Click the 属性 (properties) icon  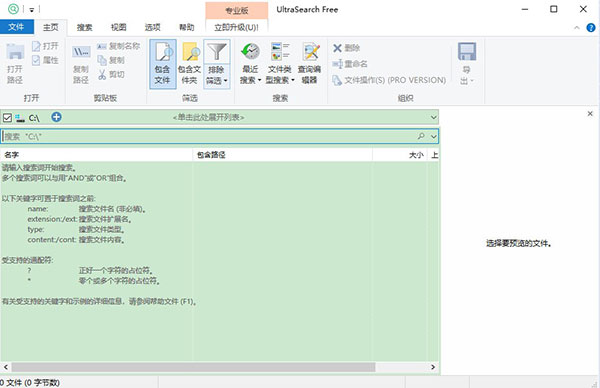click(36, 60)
